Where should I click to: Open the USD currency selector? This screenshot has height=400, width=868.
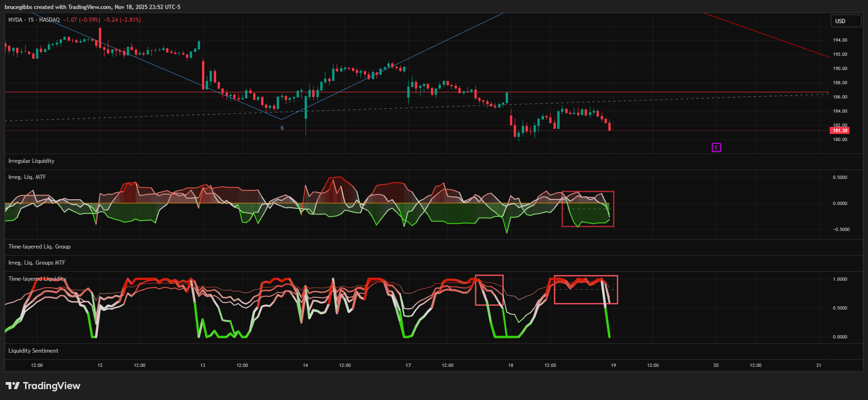pyautogui.click(x=846, y=21)
